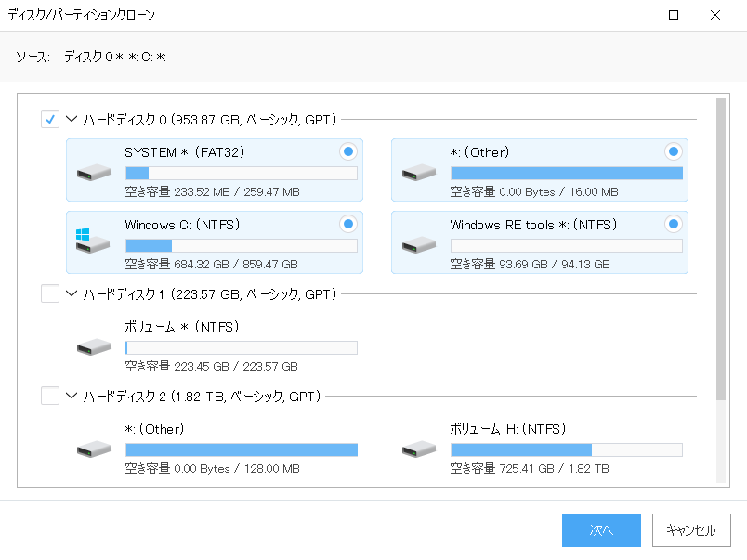Image resolution: width=747 pixels, height=560 pixels.
Task: Click the 次へ button
Action: 601,530
